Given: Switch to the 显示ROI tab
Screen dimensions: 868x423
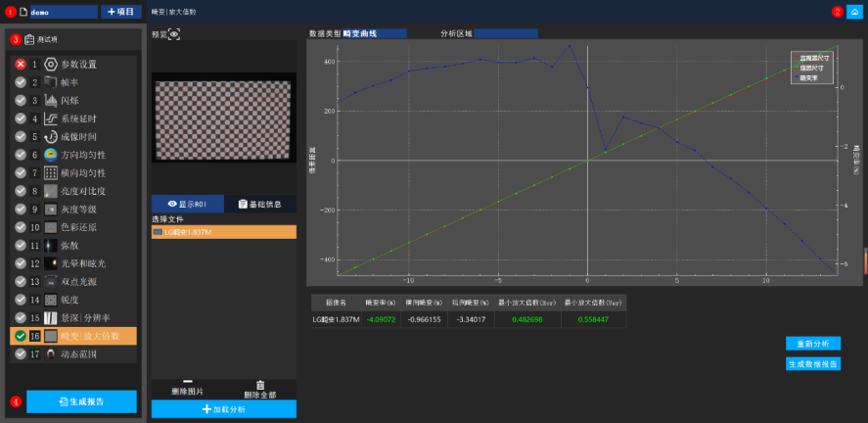Looking at the screenshot, I should point(187,204).
